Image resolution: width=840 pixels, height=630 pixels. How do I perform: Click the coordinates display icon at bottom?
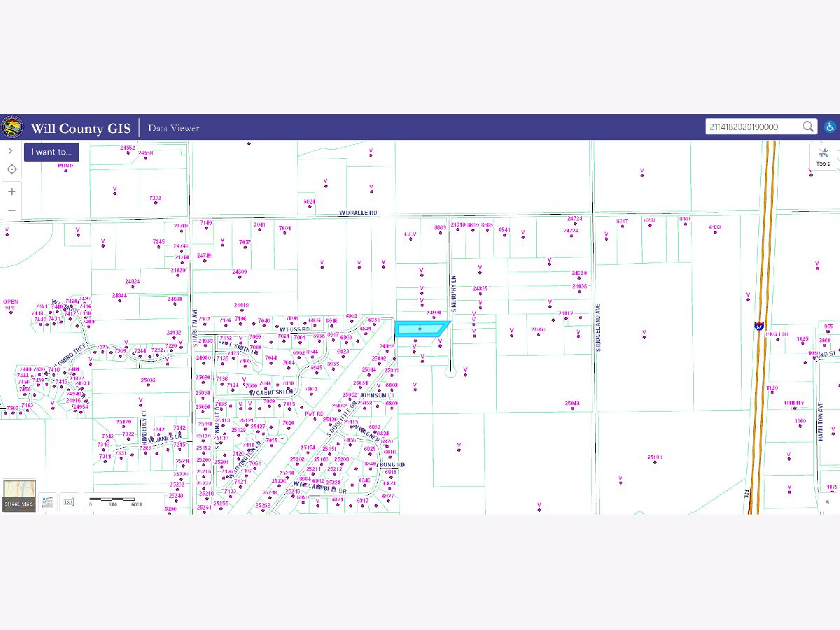click(68, 501)
